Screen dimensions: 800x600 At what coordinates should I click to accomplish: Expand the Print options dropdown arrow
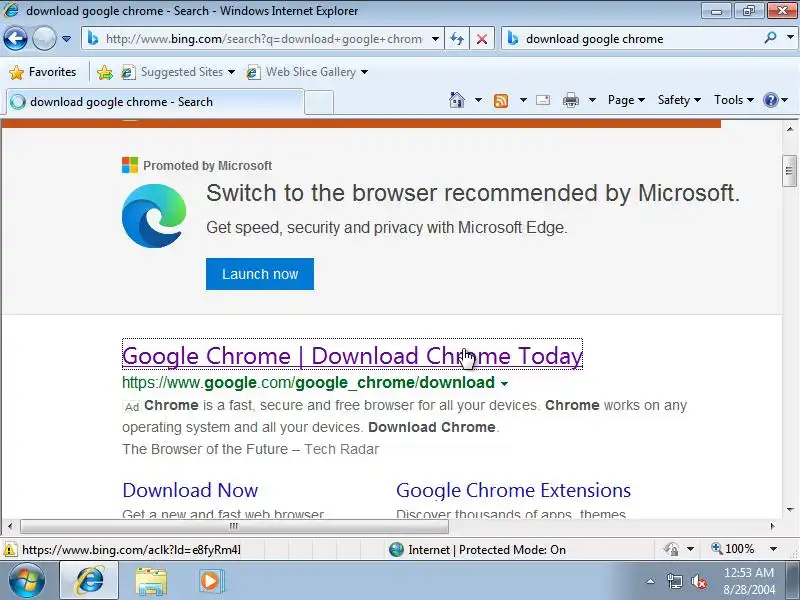tap(592, 100)
